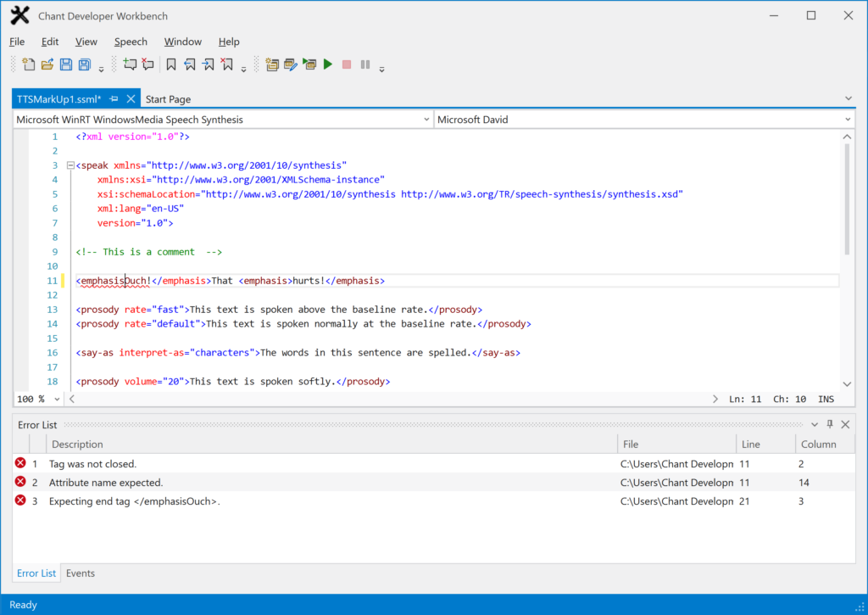Click the Uncomment selection icon with red X
This screenshot has height=615, width=868.
pyautogui.click(x=147, y=64)
